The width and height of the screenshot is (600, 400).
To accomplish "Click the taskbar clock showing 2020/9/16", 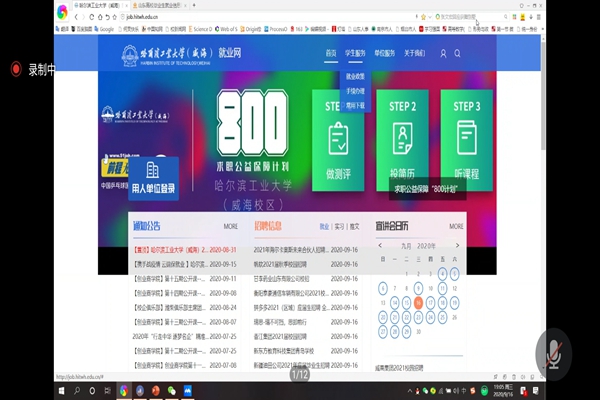I will click(x=503, y=391).
